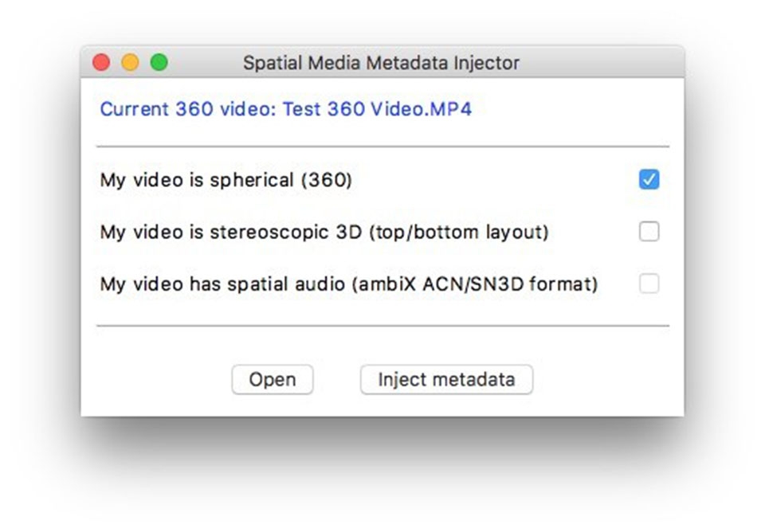Enable the stereoscopic 3D top/bottom layout checkbox

click(x=649, y=232)
